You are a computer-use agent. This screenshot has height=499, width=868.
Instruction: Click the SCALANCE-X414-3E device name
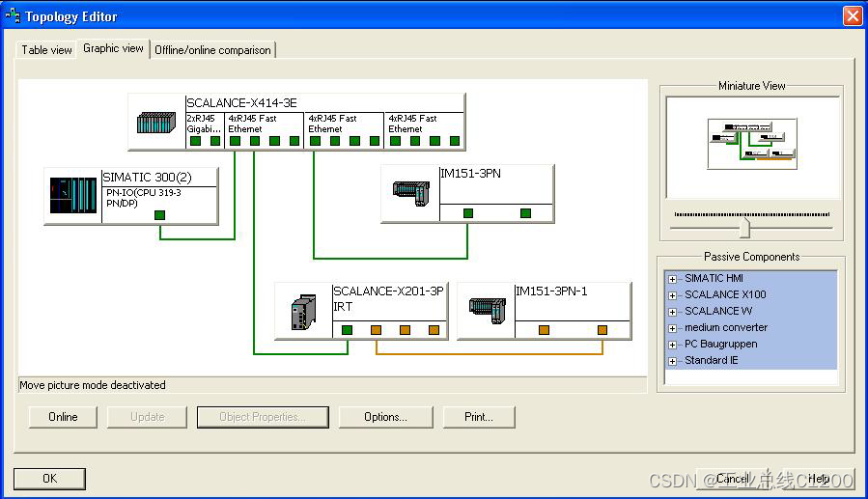(x=242, y=103)
